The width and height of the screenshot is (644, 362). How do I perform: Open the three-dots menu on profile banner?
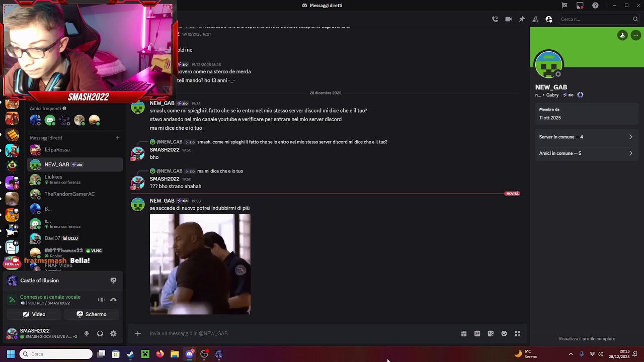(636, 35)
